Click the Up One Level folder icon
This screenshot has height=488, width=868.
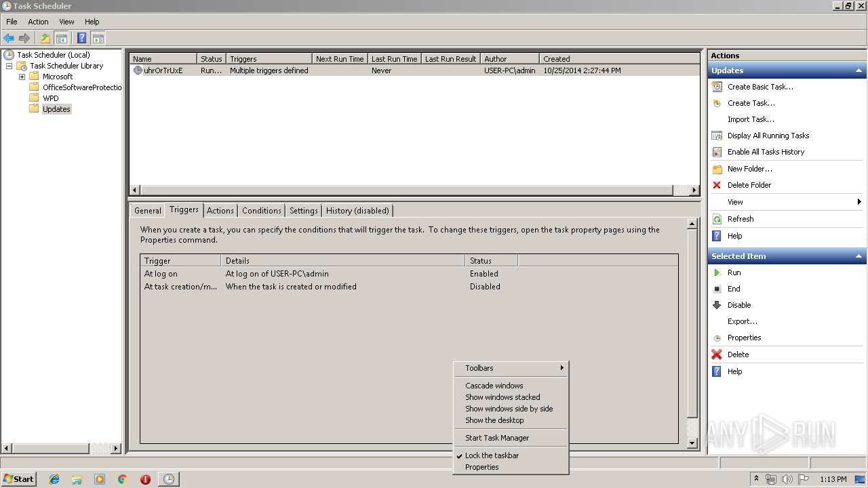coord(45,39)
